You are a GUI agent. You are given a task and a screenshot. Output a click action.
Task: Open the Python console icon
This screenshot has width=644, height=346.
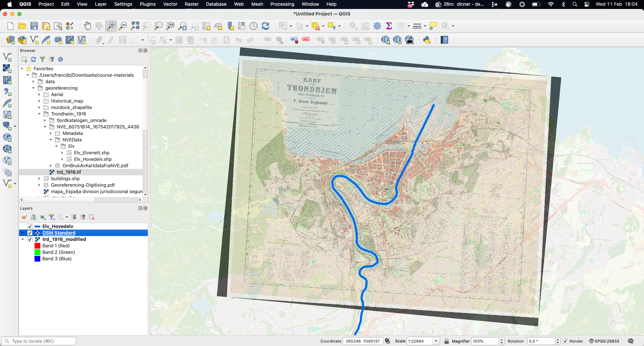tap(427, 40)
